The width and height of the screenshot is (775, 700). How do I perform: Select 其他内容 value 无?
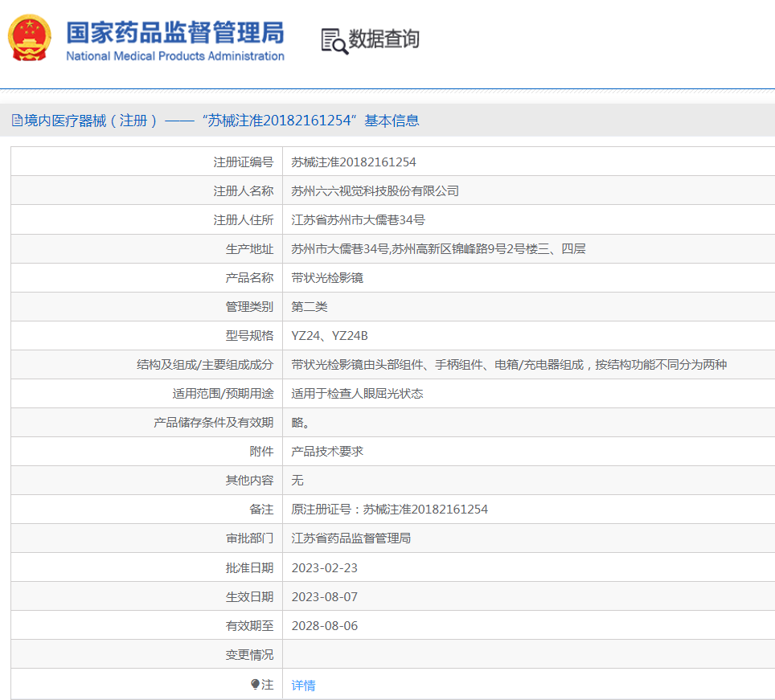(x=297, y=480)
